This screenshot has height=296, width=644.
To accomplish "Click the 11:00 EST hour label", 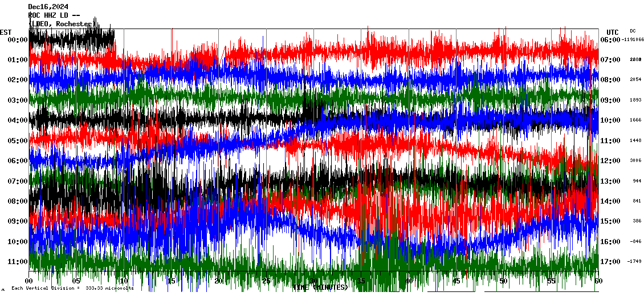I will point(18,262).
